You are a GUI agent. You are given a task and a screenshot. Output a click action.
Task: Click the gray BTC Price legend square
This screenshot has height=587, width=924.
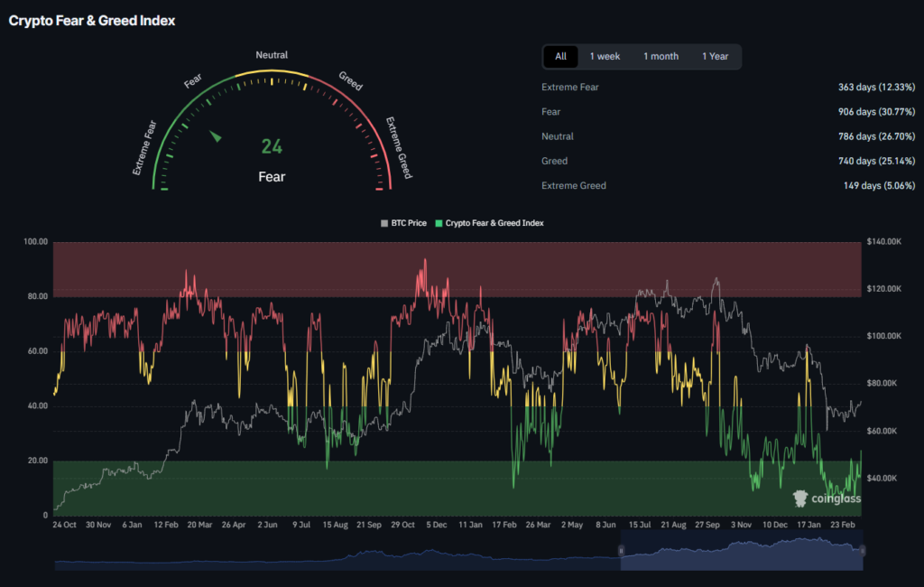point(384,222)
